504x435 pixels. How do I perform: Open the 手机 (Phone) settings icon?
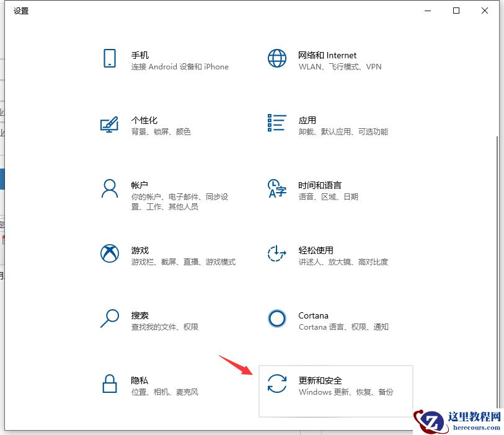click(110, 59)
